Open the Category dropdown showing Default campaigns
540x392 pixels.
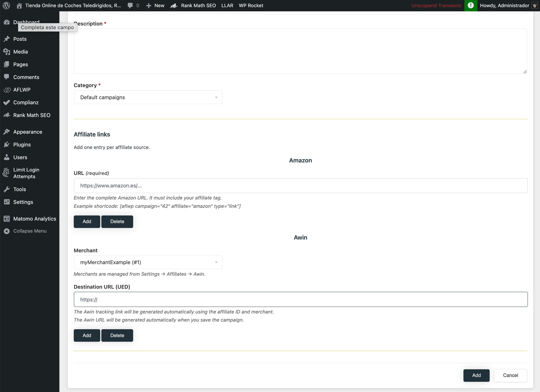click(x=148, y=97)
